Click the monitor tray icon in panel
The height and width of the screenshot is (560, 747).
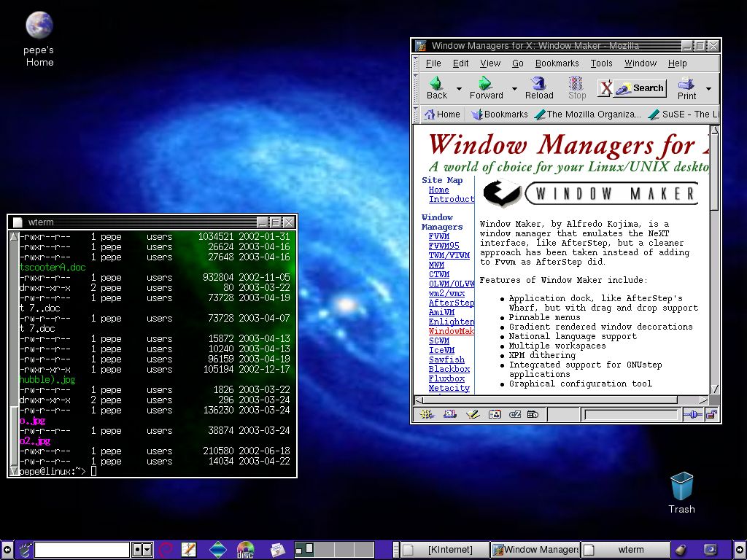710,550
